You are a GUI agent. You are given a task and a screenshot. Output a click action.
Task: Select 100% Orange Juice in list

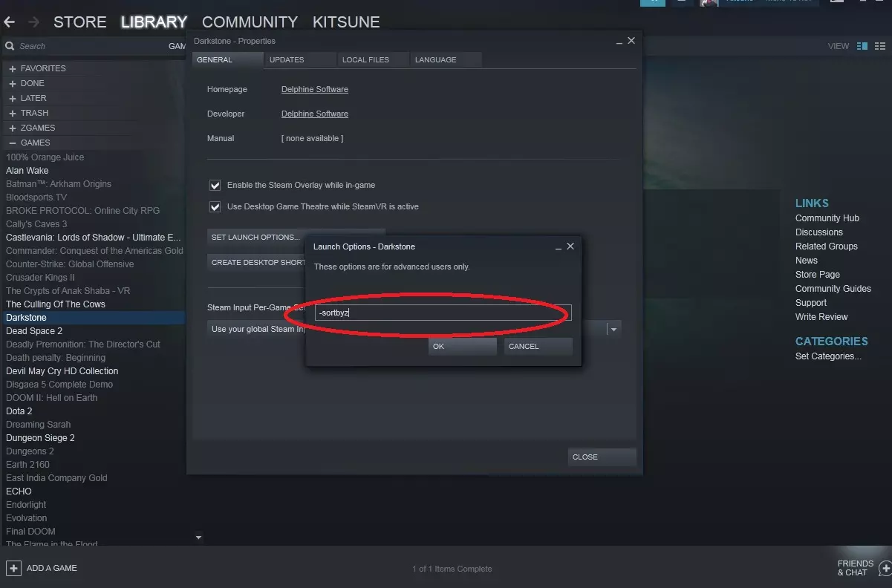coord(45,157)
